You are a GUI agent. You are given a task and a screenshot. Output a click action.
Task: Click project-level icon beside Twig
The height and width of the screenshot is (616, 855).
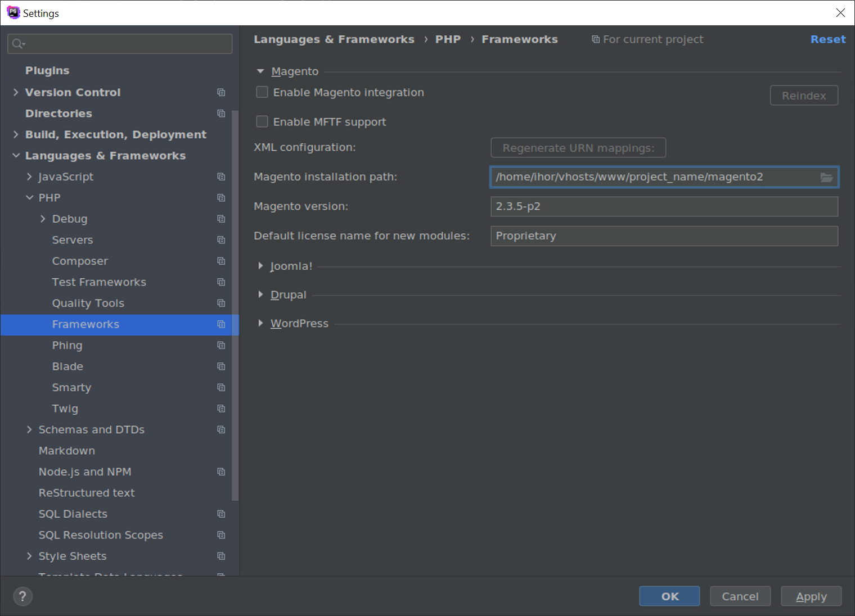pyautogui.click(x=221, y=409)
